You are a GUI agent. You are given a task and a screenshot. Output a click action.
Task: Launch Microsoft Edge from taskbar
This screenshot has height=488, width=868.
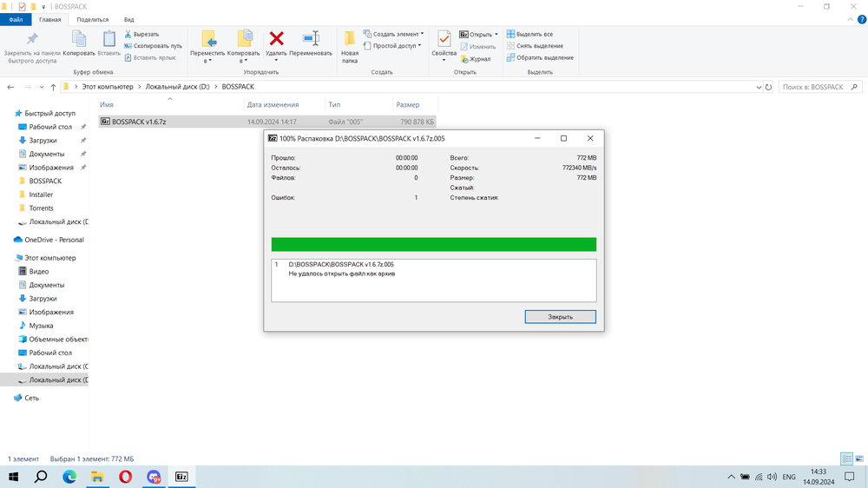[69, 477]
